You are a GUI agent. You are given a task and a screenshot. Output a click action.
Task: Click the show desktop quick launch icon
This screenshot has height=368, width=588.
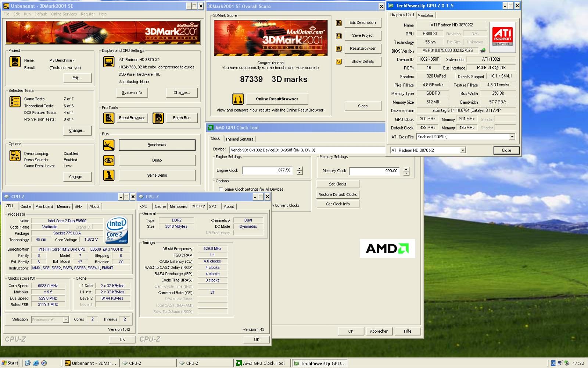coord(28,363)
